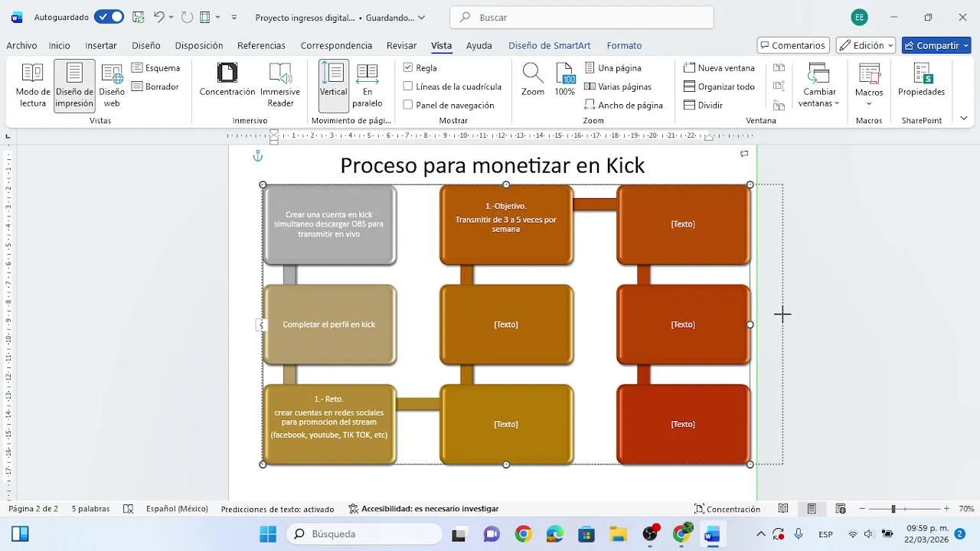Open Compartir dropdown
980x551 pixels.
pos(964,45)
